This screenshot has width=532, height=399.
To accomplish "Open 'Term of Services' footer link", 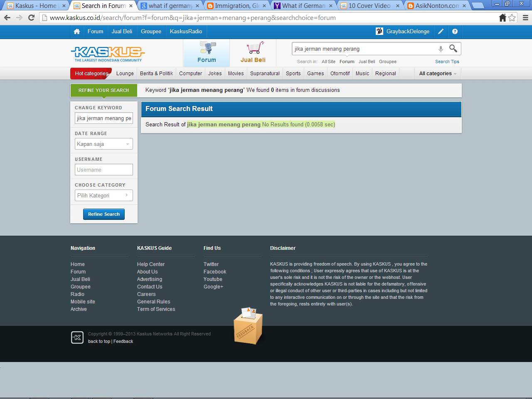I will click(x=156, y=309).
